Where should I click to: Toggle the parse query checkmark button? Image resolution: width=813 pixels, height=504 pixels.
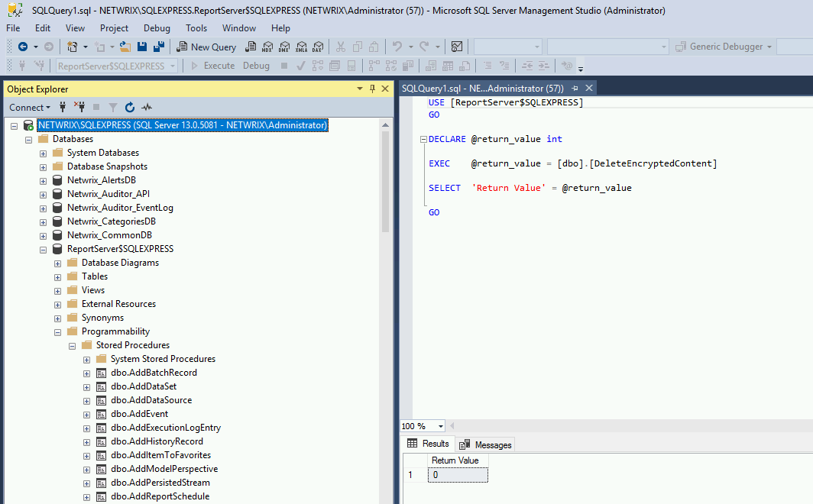tap(300, 66)
